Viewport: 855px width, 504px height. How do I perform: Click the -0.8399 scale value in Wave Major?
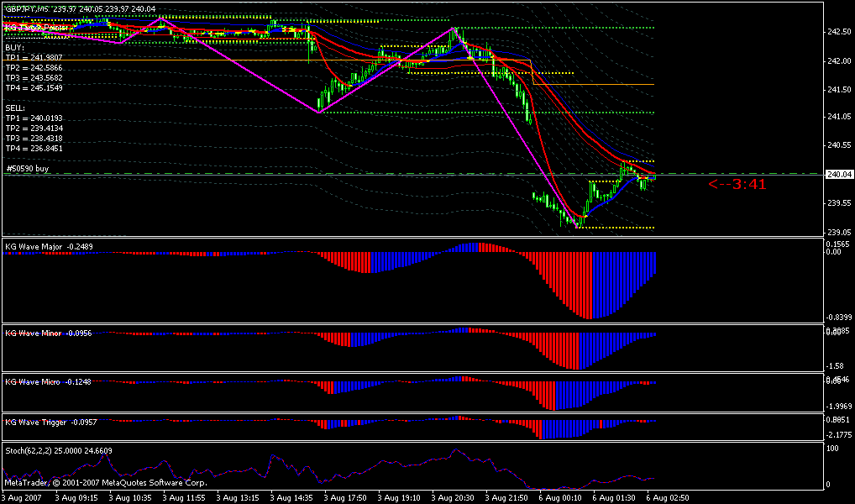click(839, 318)
